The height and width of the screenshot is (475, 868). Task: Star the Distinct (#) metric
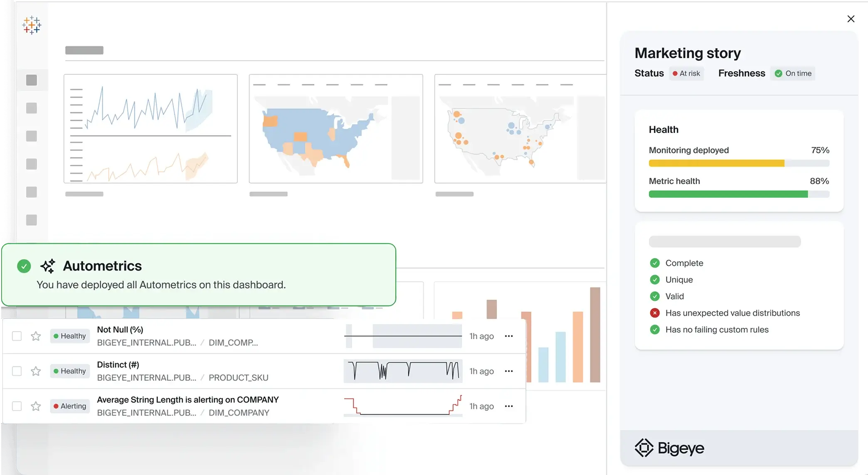click(x=36, y=371)
